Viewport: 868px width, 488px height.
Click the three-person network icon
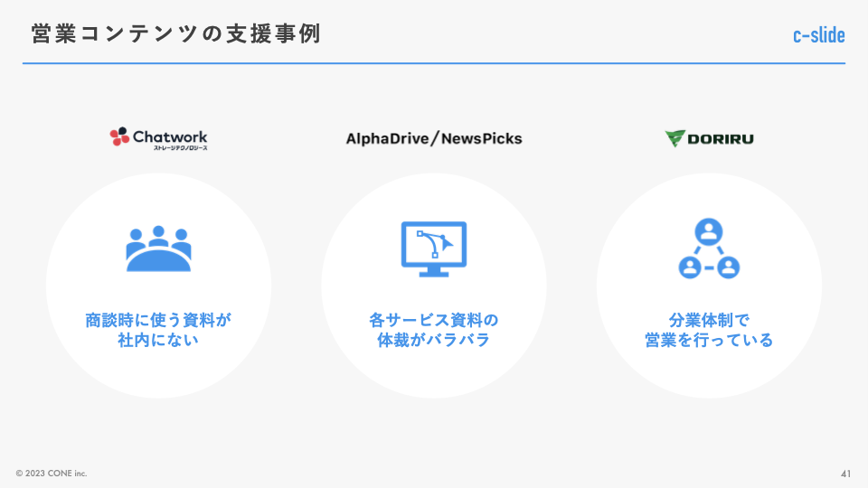coord(709,249)
